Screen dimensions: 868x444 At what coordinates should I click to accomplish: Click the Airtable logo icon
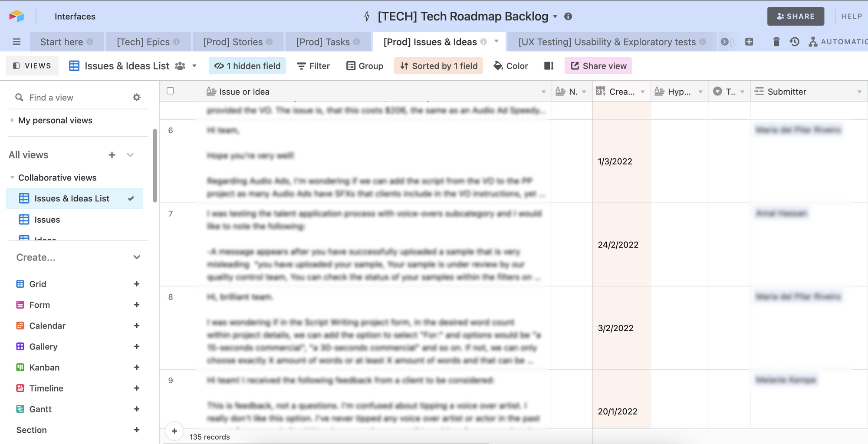(16, 16)
